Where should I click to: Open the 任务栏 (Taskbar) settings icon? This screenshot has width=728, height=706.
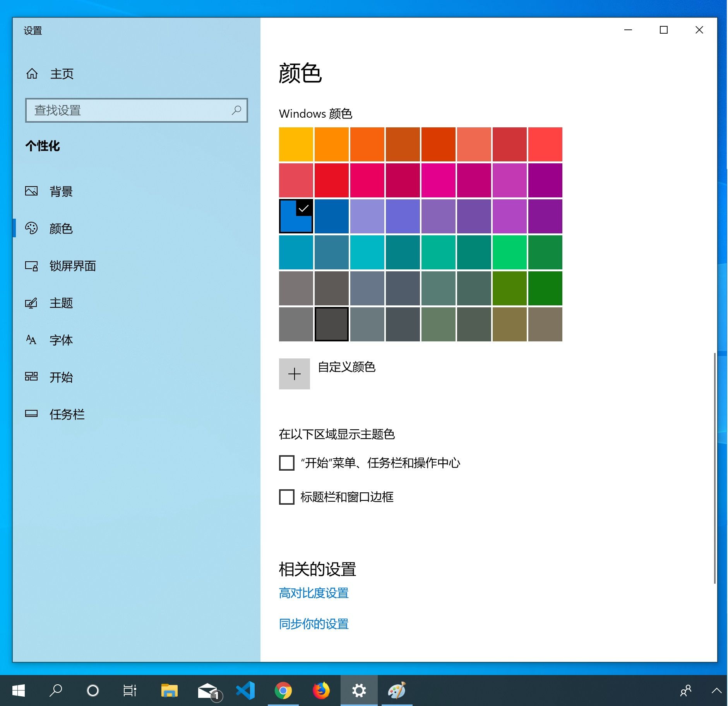pyautogui.click(x=31, y=414)
